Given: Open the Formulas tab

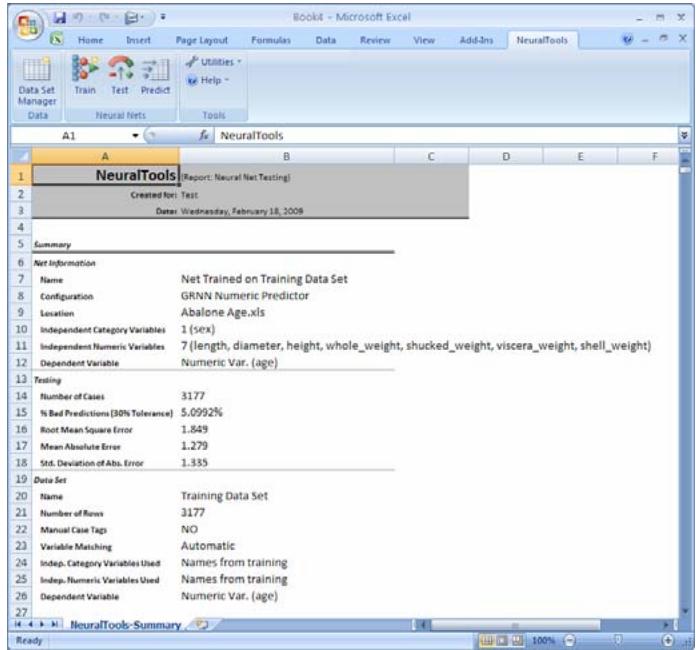Looking at the screenshot, I should (271, 40).
